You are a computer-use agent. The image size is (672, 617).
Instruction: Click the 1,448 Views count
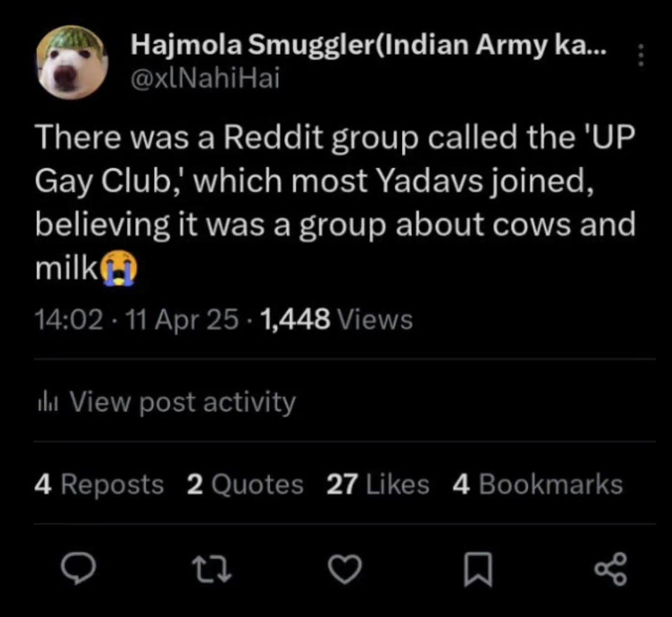tap(337, 320)
